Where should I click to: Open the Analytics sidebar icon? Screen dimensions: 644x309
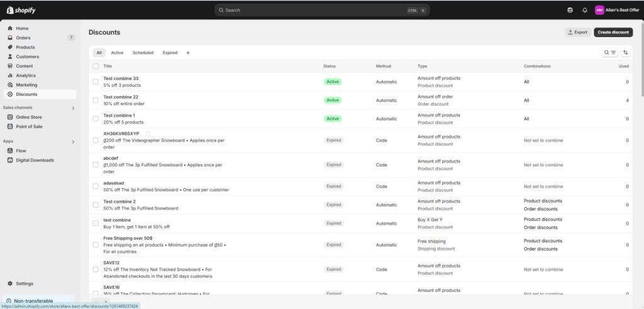point(10,76)
